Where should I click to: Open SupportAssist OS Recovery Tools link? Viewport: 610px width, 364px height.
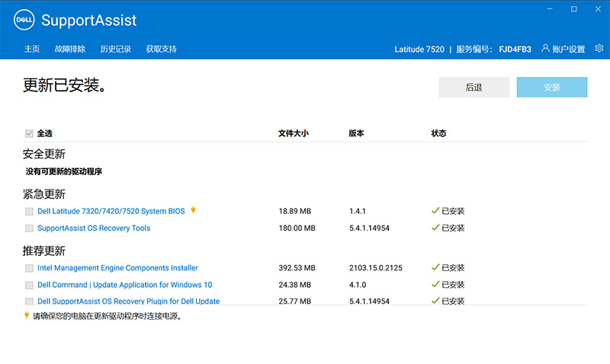click(x=94, y=228)
